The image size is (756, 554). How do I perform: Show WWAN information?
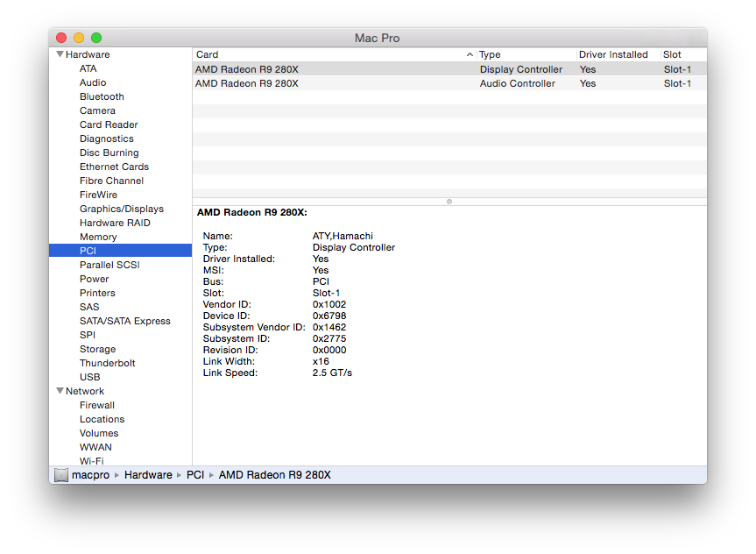point(95,447)
